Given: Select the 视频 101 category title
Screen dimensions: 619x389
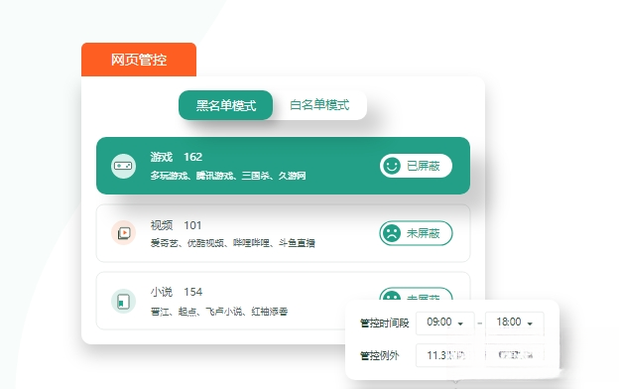Looking at the screenshot, I should (176, 225).
